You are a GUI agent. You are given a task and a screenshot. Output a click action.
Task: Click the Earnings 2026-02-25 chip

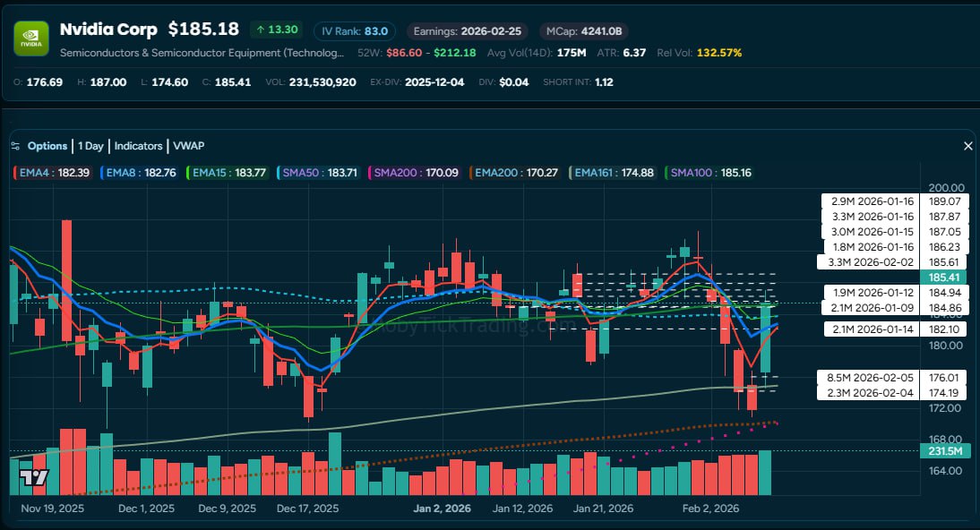467,30
